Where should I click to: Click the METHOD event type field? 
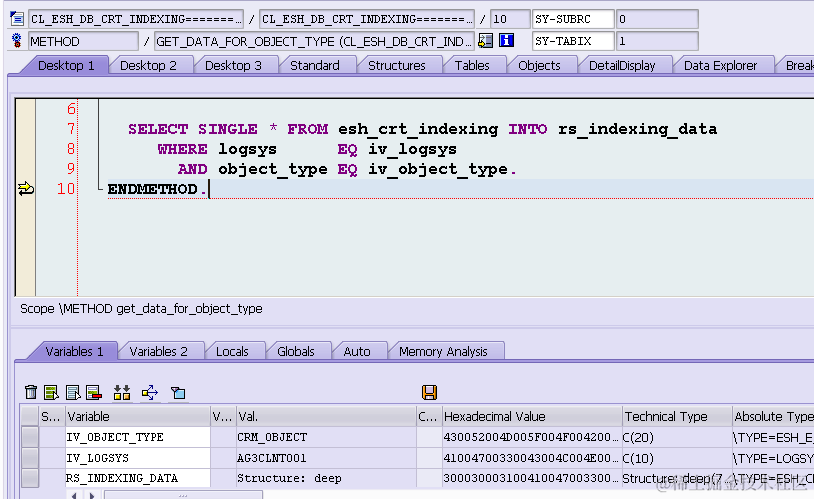pyautogui.click(x=83, y=41)
